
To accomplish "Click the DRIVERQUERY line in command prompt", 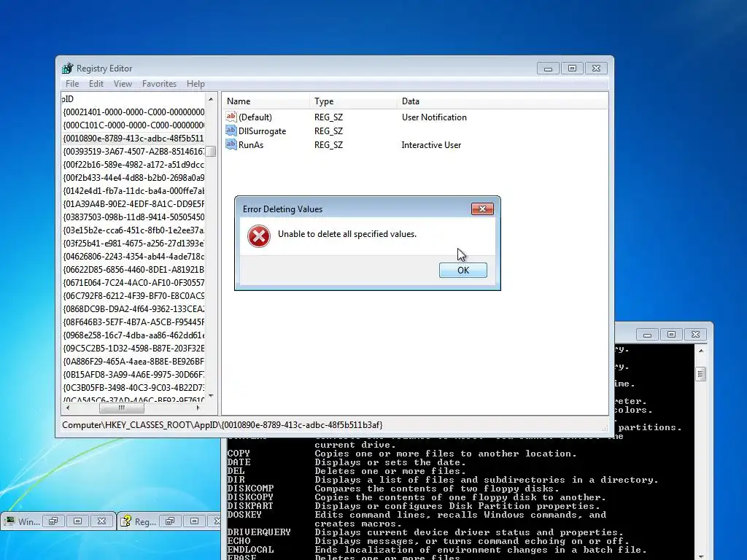I will click(x=426, y=532).
